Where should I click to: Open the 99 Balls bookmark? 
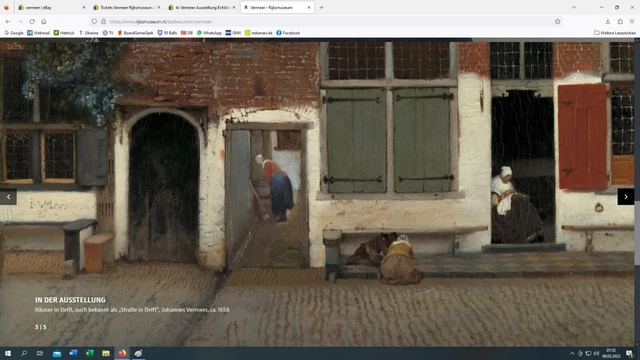click(167, 33)
